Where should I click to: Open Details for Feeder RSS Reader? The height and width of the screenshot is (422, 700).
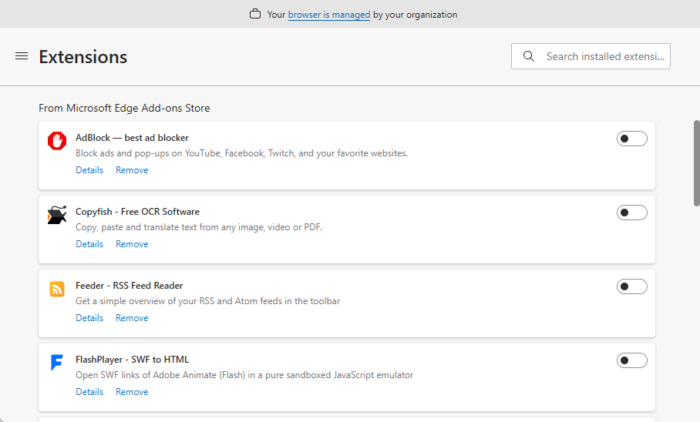click(89, 318)
